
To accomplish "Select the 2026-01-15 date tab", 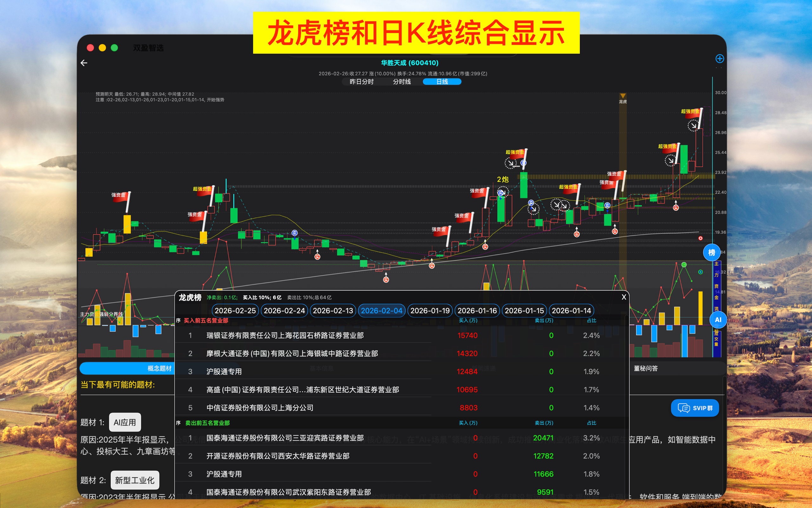I will point(524,311).
